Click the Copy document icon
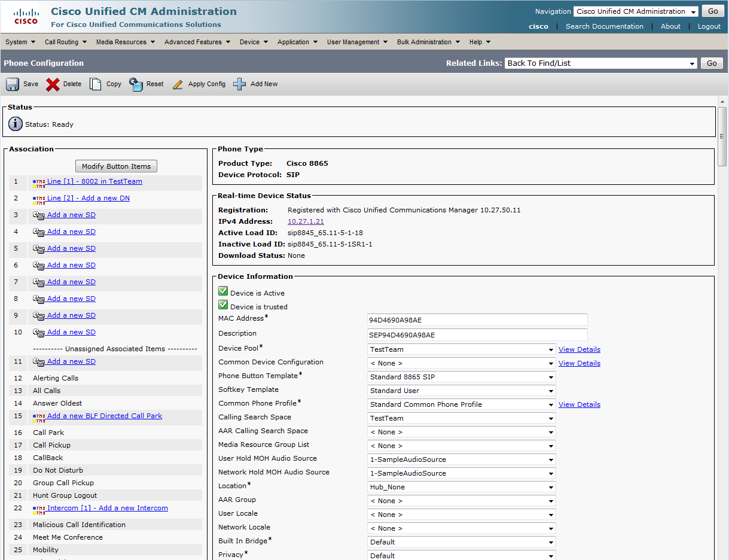 click(96, 84)
